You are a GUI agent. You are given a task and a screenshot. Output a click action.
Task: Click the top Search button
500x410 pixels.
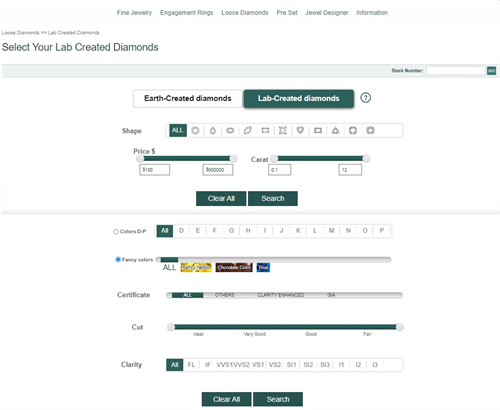pyautogui.click(x=273, y=198)
